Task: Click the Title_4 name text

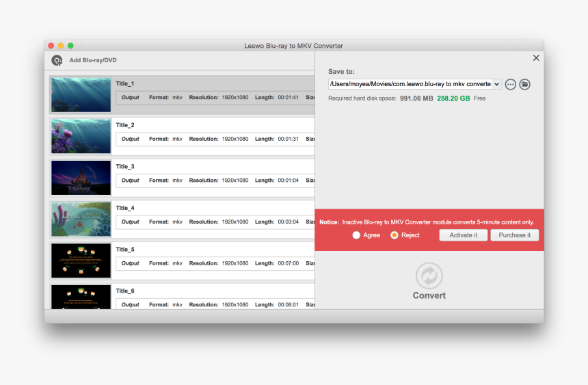Action: (x=125, y=208)
